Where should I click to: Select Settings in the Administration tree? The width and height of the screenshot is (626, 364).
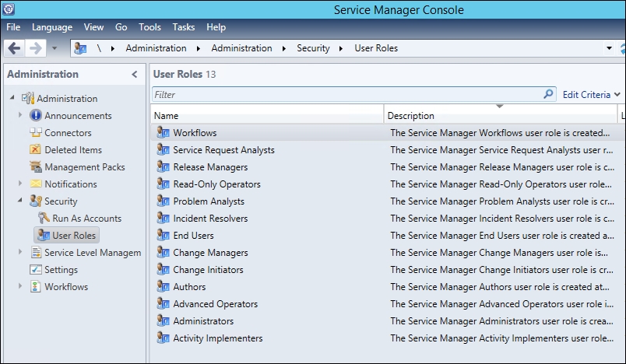[61, 270]
